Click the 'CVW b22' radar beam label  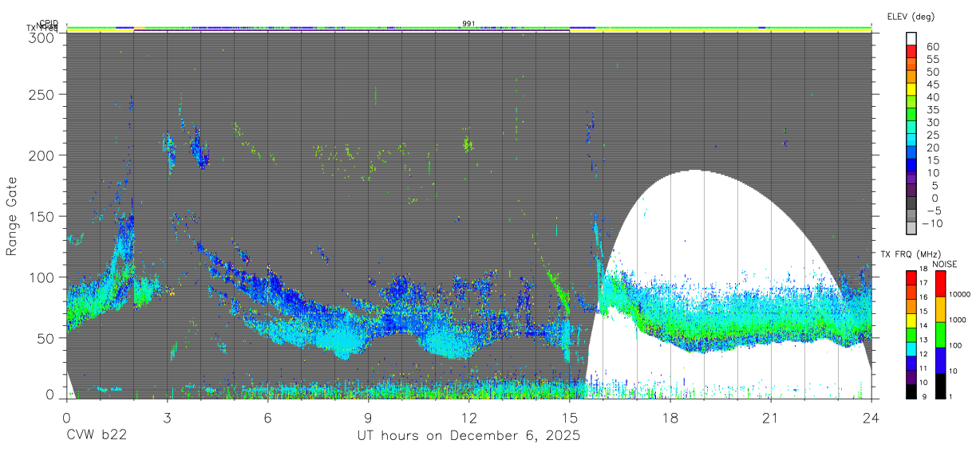[x=97, y=436]
